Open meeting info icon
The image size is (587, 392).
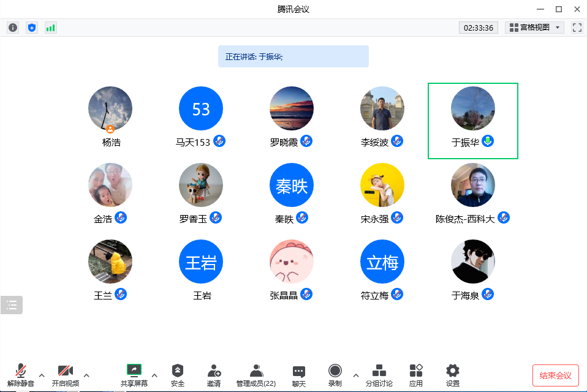pyautogui.click(x=13, y=28)
